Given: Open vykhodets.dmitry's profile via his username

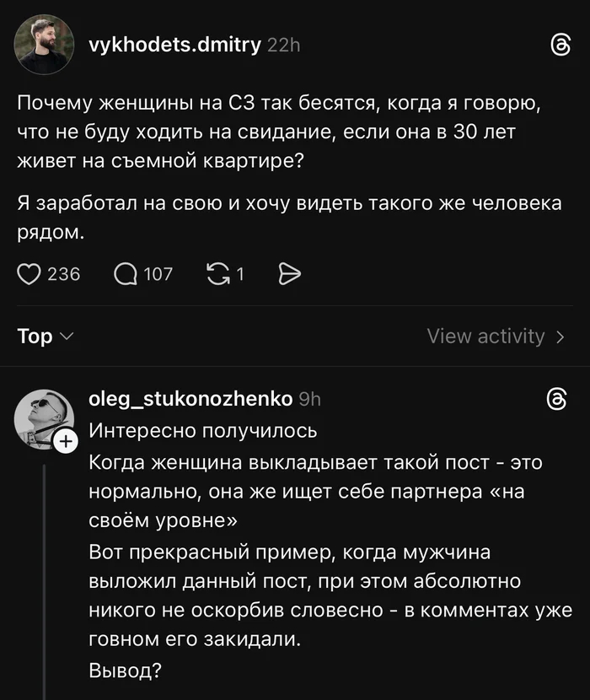Looking at the screenshot, I should (x=173, y=46).
